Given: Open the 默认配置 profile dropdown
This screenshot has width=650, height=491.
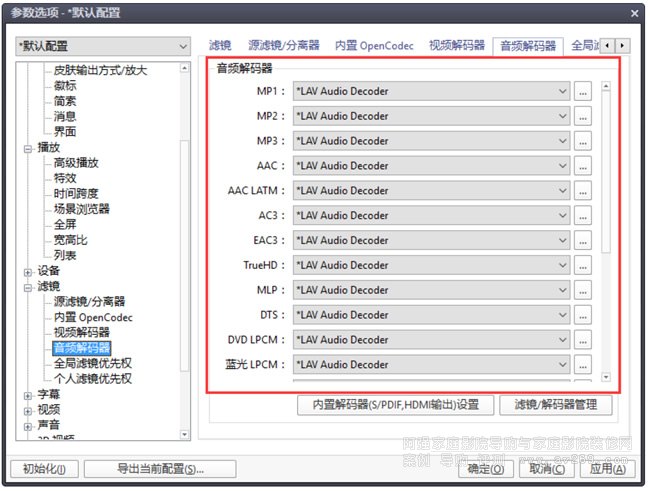Looking at the screenshot, I should pos(102,47).
